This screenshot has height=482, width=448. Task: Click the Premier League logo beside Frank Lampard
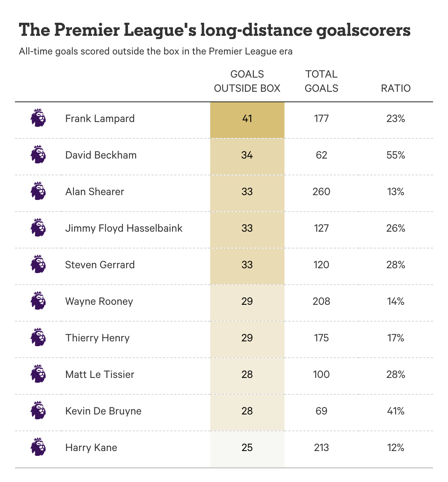(x=38, y=118)
